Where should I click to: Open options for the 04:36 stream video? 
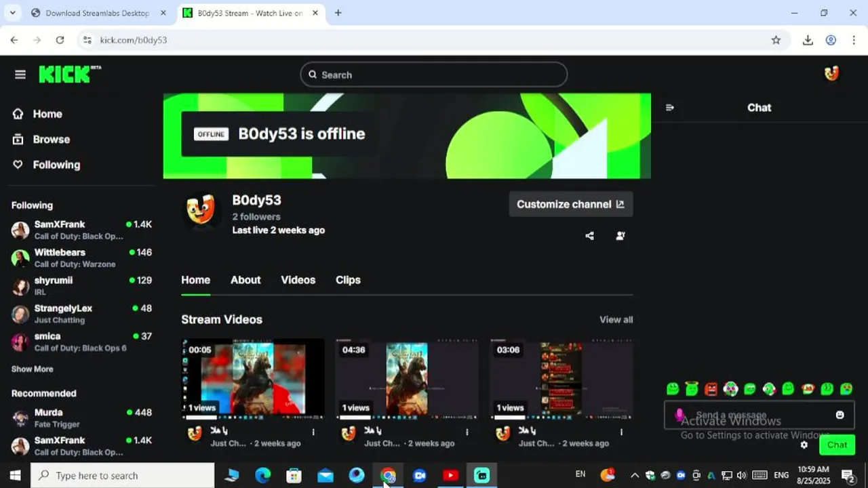pyautogui.click(x=467, y=432)
